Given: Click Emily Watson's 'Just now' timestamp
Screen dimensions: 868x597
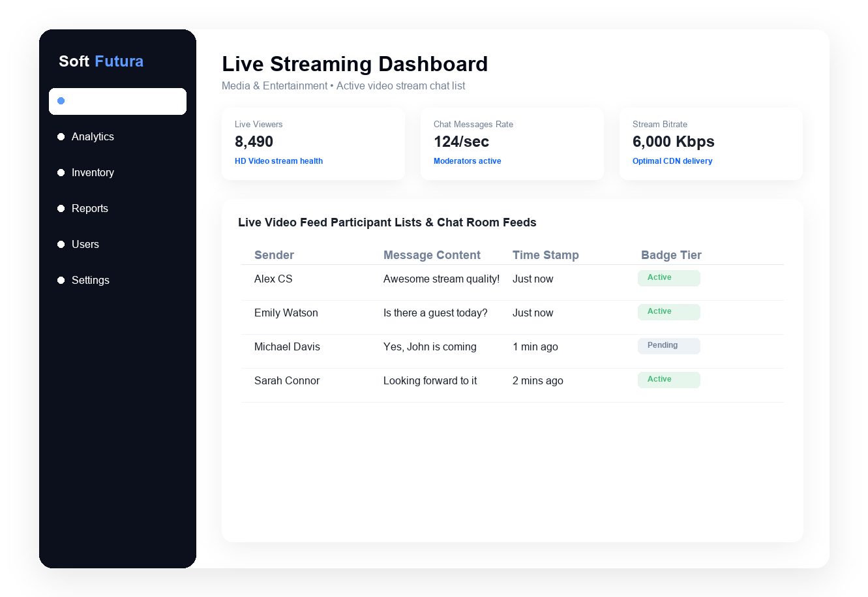Looking at the screenshot, I should click(533, 313).
